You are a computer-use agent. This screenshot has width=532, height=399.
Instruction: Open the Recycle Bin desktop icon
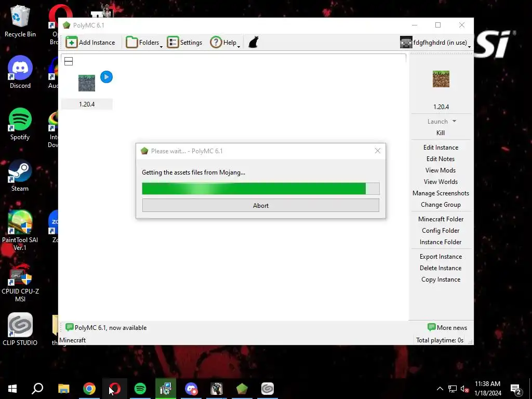click(20, 21)
